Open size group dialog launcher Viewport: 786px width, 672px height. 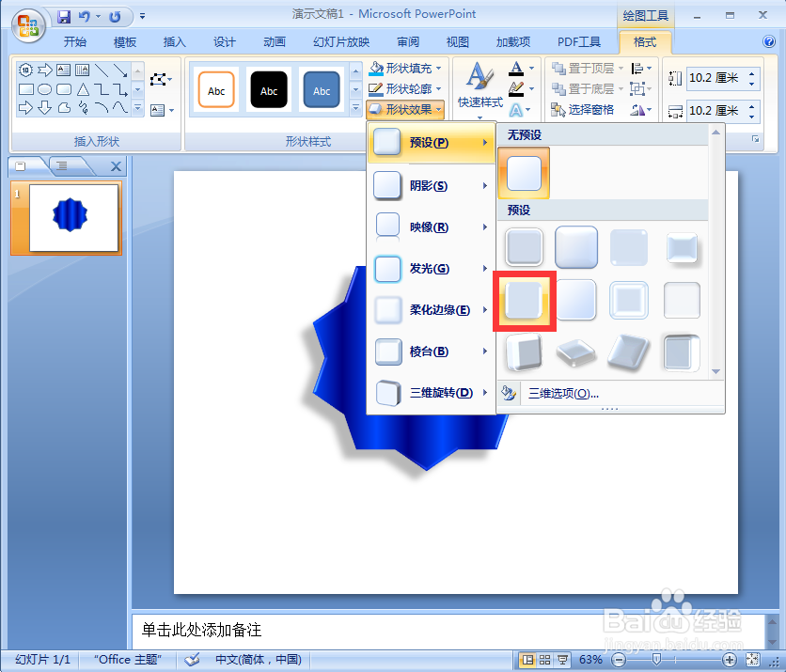pos(755,139)
